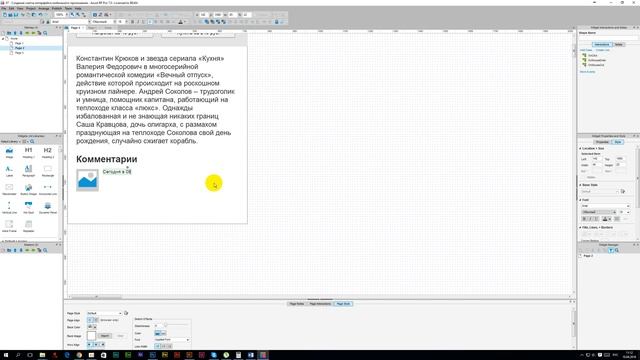Screen dimensions: 640x360
Task: Open the Page Style Default dropdown
Action: point(104,313)
